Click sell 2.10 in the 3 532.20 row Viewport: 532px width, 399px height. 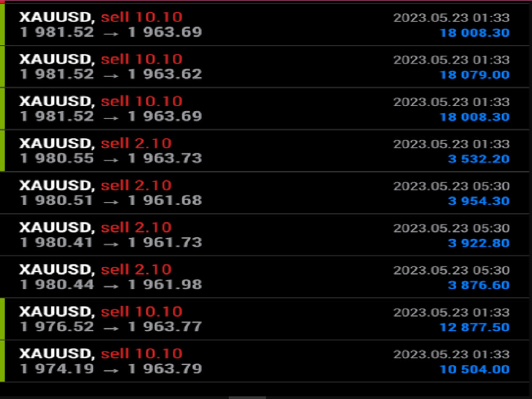tap(136, 143)
